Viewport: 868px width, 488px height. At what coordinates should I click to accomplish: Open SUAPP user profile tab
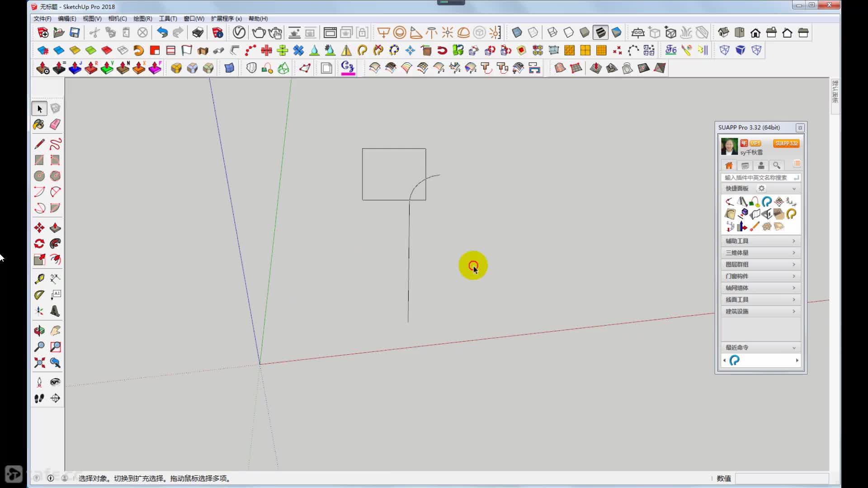pos(761,165)
